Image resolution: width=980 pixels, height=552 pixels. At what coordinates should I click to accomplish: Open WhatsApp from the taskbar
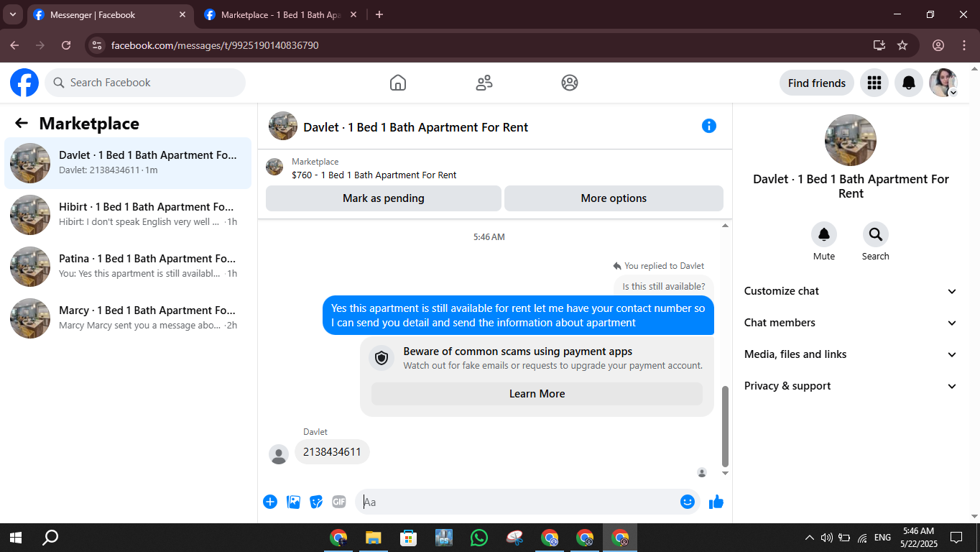[479, 538]
